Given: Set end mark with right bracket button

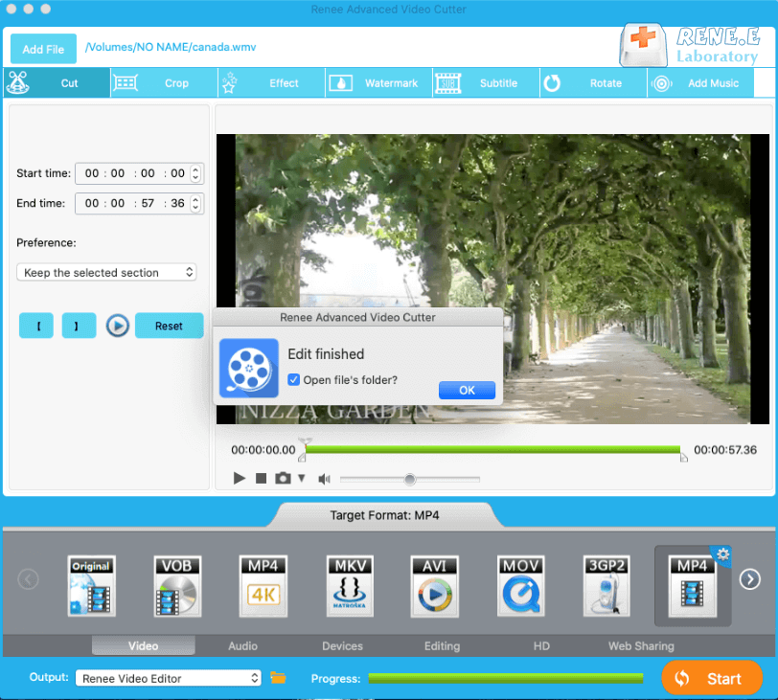Looking at the screenshot, I should coord(79,326).
